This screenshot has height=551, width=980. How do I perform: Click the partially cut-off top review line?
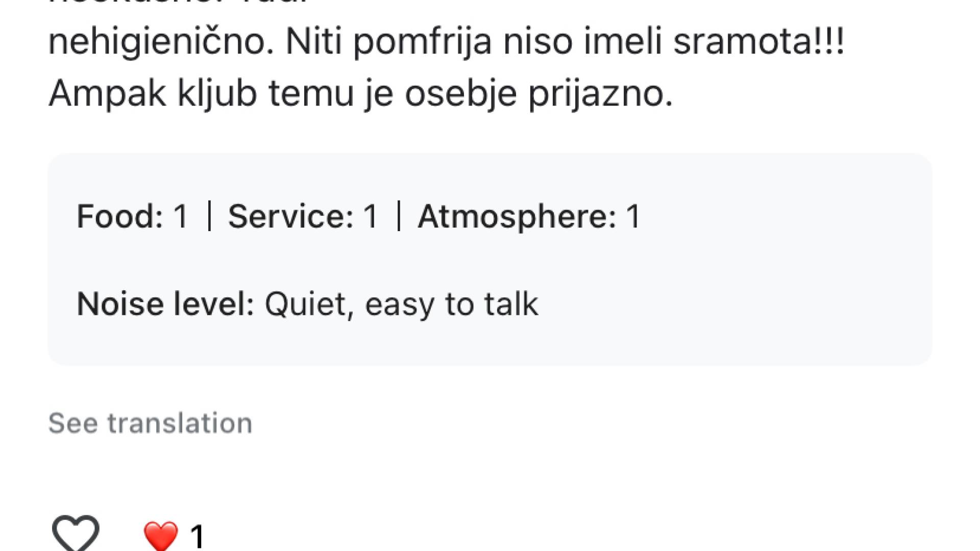click(179, 4)
